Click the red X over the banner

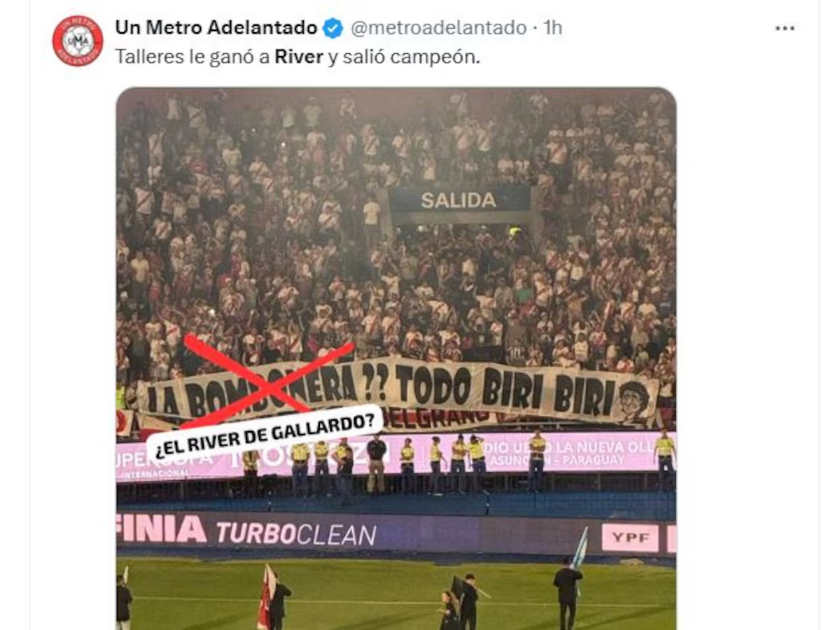[268, 380]
